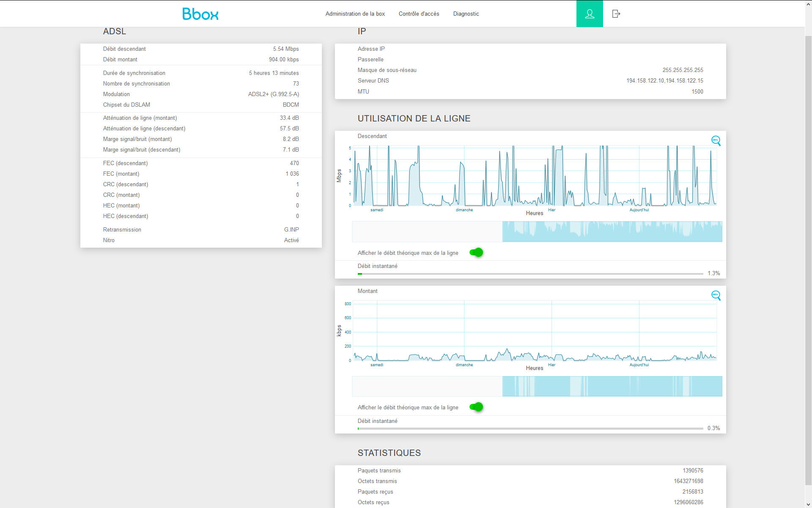Open the Diagnostic menu
Viewport: 812px width, 508px height.
(466, 14)
